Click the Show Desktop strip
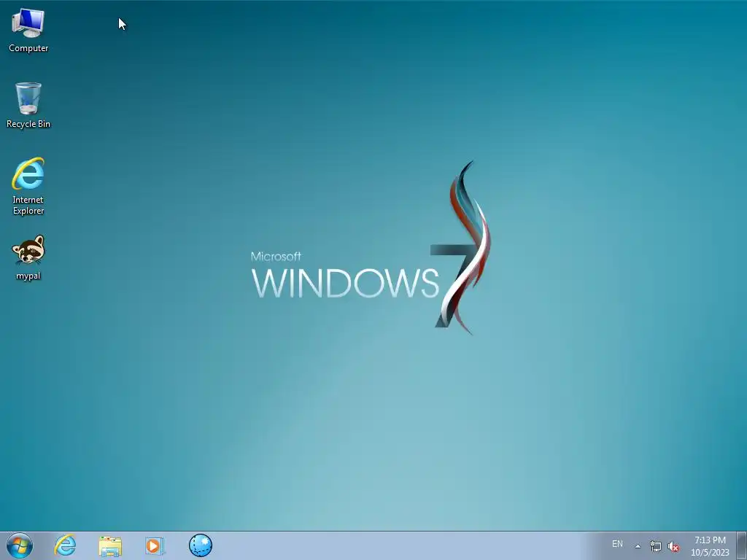 click(742, 546)
